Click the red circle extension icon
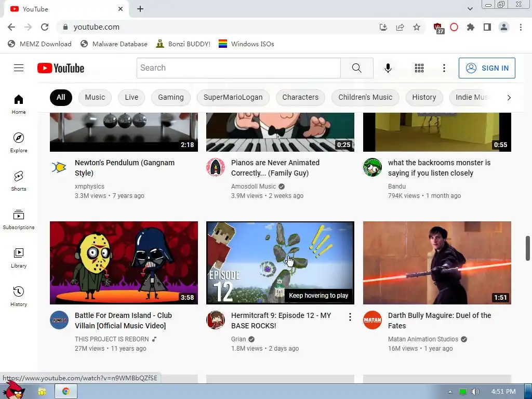The width and height of the screenshot is (532, 399). tap(454, 27)
